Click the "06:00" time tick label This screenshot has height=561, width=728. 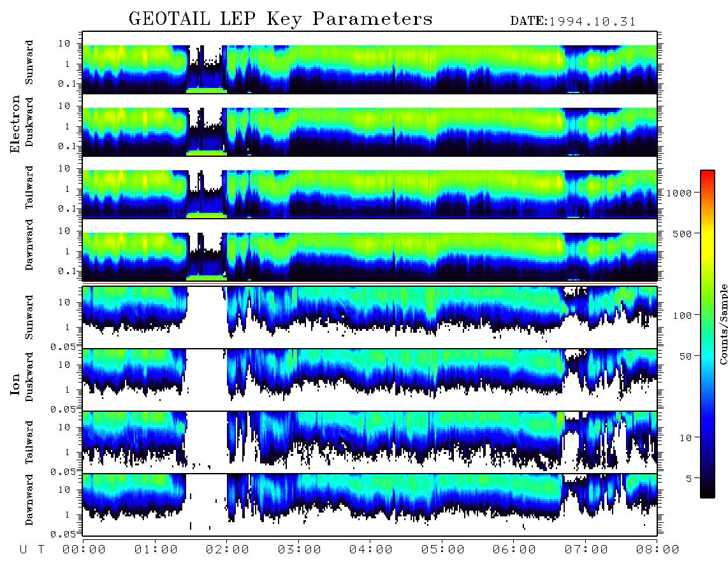[x=514, y=550]
